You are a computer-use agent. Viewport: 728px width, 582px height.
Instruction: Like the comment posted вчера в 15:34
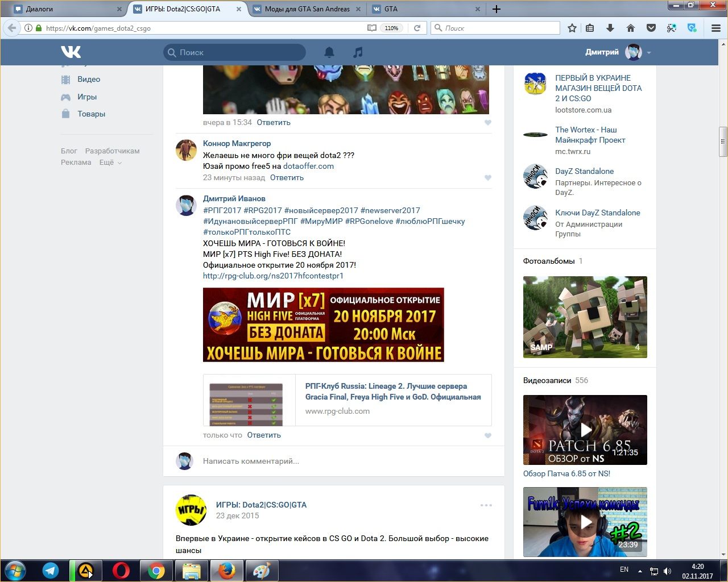tap(487, 123)
